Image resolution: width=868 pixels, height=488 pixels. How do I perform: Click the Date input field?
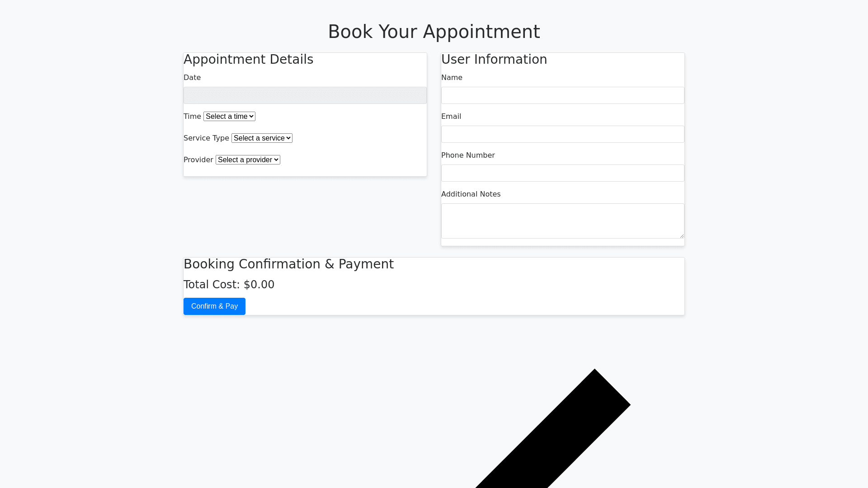305,95
